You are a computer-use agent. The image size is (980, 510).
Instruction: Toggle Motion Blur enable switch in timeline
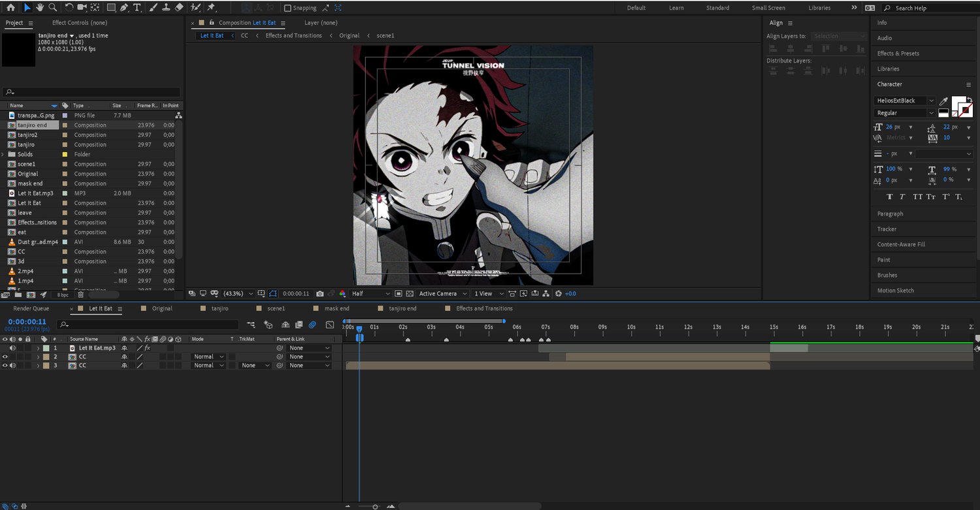pyautogui.click(x=312, y=325)
